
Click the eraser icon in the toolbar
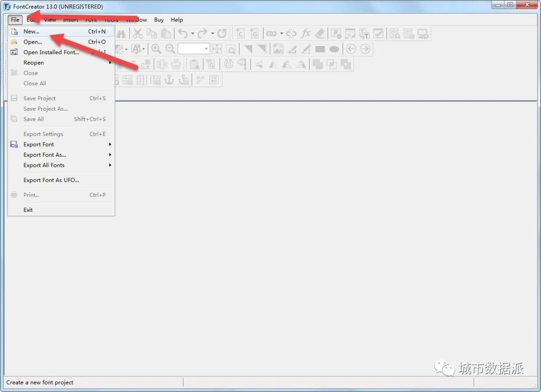pos(320,34)
